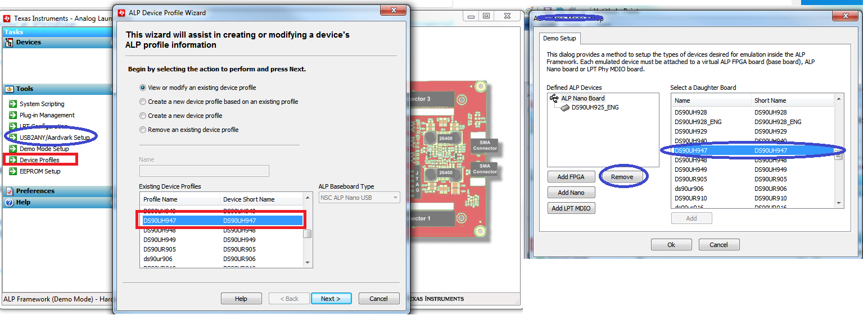Image resolution: width=868 pixels, height=320 pixels.
Task: Click the Device Profiles arrow icon
Action: (x=13, y=160)
